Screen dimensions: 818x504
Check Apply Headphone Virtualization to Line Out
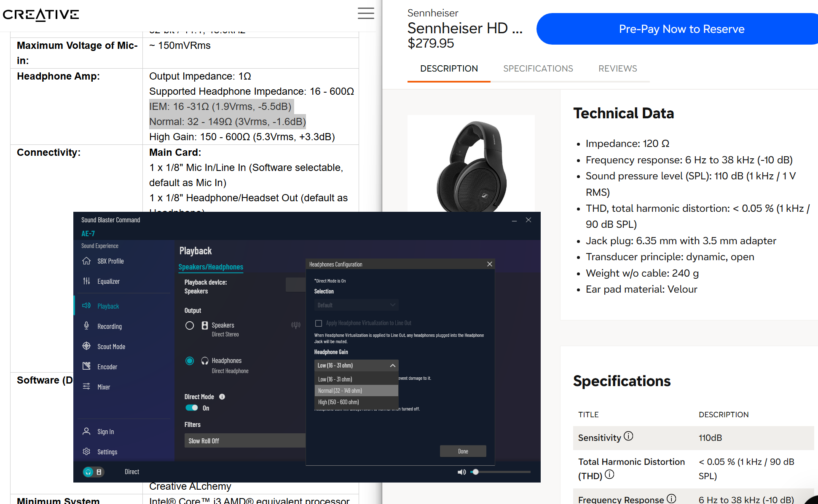(x=319, y=323)
